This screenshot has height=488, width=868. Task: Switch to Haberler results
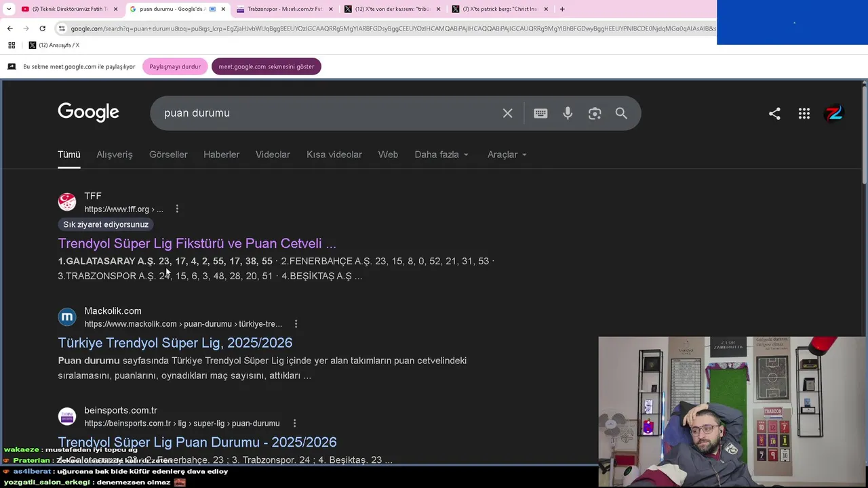tap(222, 155)
